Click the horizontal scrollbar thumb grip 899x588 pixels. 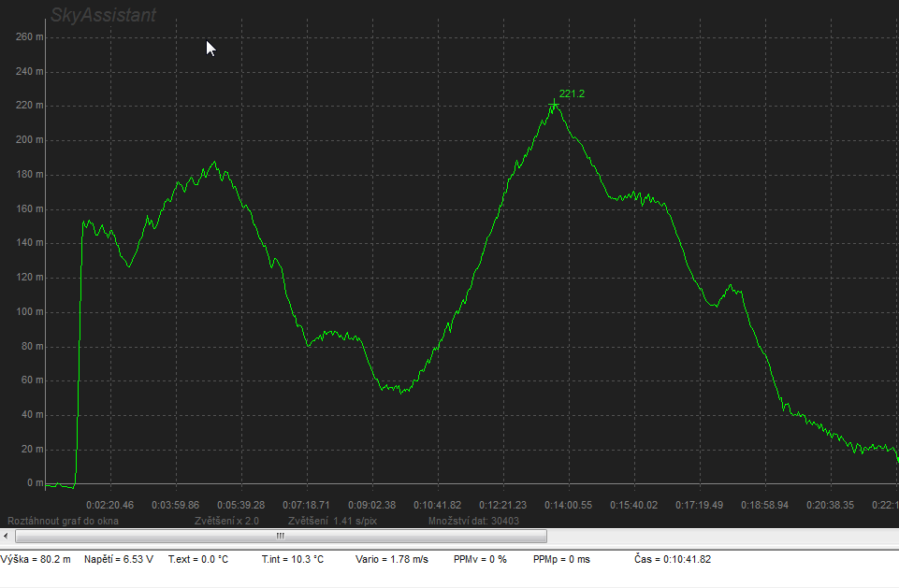[x=280, y=536]
